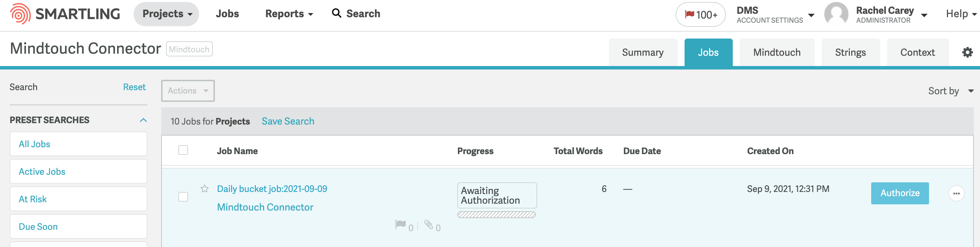The height and width of the screenshot is (247, 980).
Task: Open the Strings tab
Action: click(x=850, y=52)
